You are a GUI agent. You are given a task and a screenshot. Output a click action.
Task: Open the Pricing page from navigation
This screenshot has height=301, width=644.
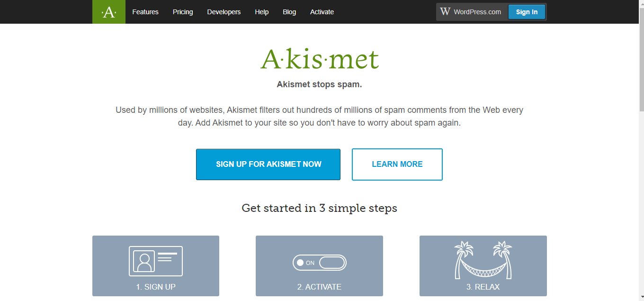tap(183, 12)
